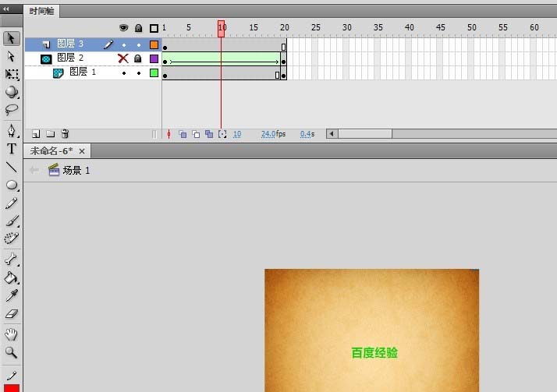Click the 百度经验 text on stage
Viewport: 557px width, 392px height.
(374, 353)
